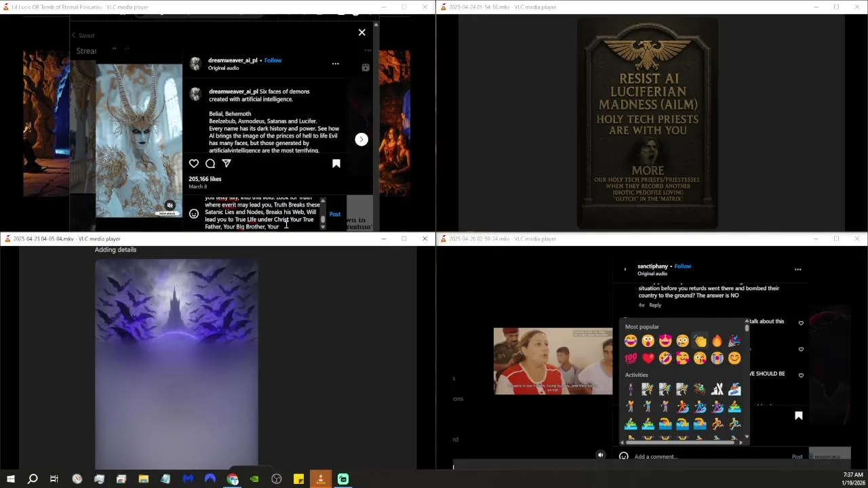This screenshot has width=868, height=488.
Task: Click the emoji picker's vertical scroll thumb
Action: pos(747,328)
